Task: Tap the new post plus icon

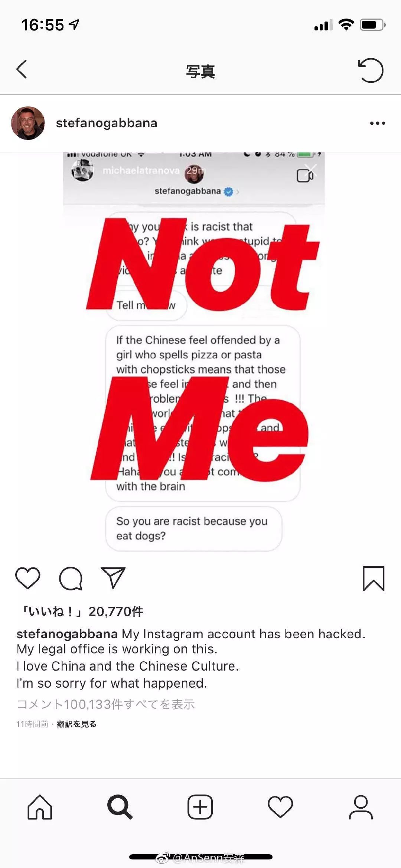Action: click(200, 807)
